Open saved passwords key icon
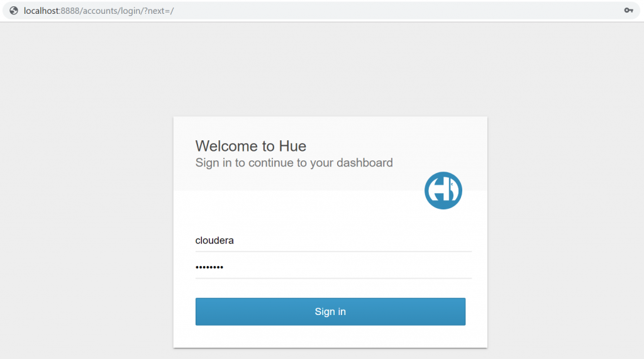The width and height of the screenshot is (644, 359). pos(628,10)
